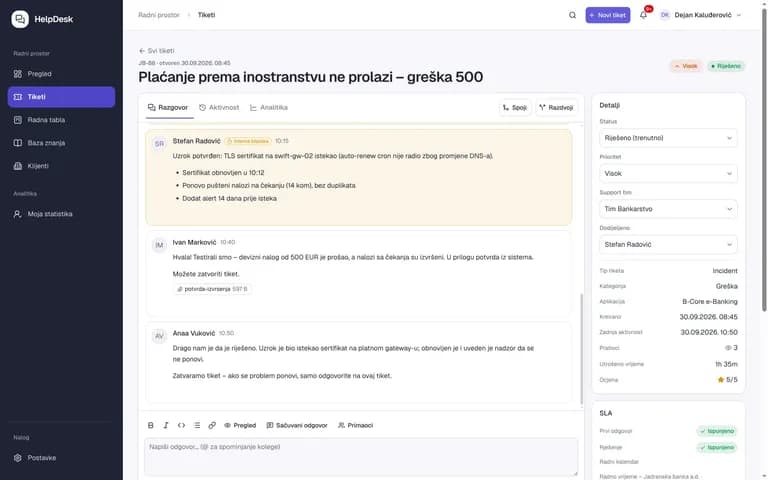Go back to Svi tiketi
768x480 pixels.
[156, 51]
